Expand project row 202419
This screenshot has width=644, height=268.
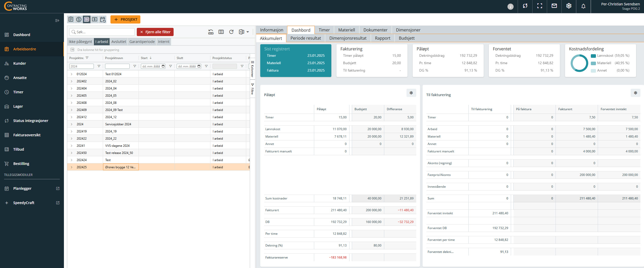[72, 131]
